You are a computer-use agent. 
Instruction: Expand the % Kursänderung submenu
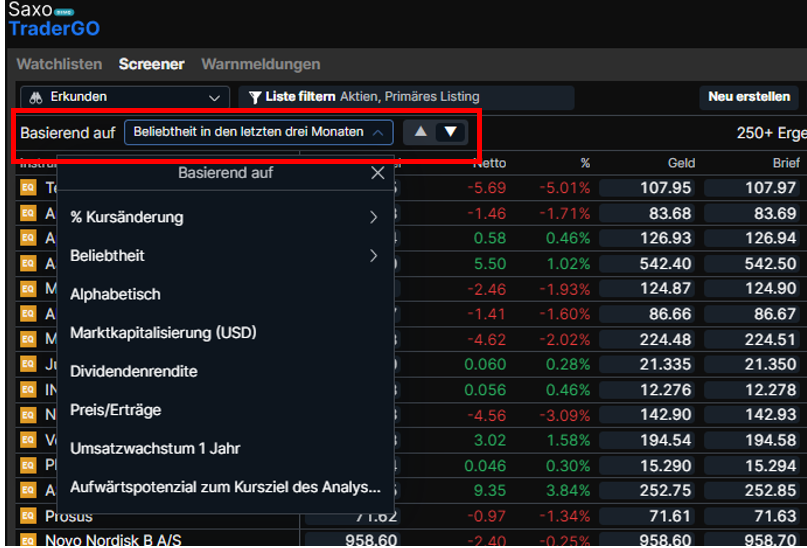pos(225,217)
